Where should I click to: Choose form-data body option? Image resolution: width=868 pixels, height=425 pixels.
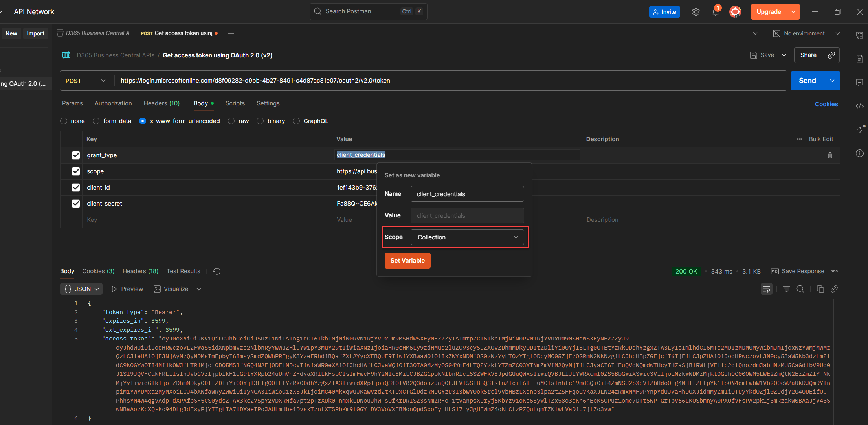point(96,121)
